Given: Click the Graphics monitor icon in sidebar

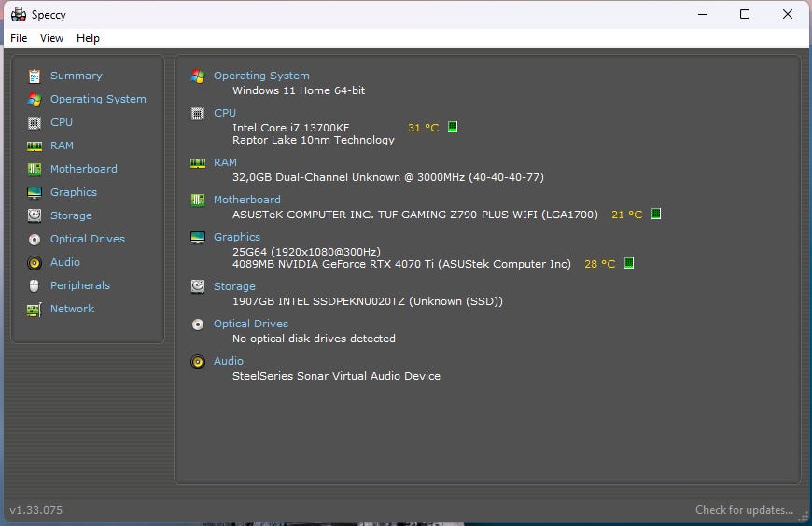Looking at the screenshot, I should tap(35, 193).
